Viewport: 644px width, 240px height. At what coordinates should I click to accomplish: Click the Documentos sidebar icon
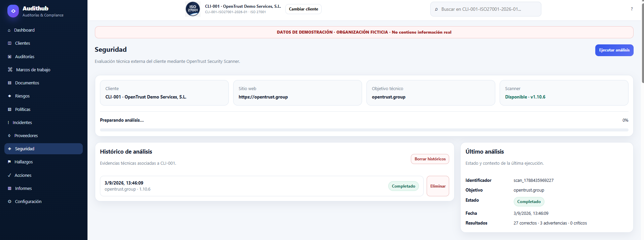(10, 83)
